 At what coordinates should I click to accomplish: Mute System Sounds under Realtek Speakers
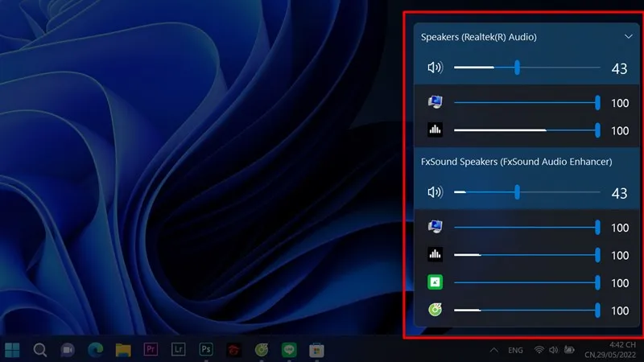point(435,102)
